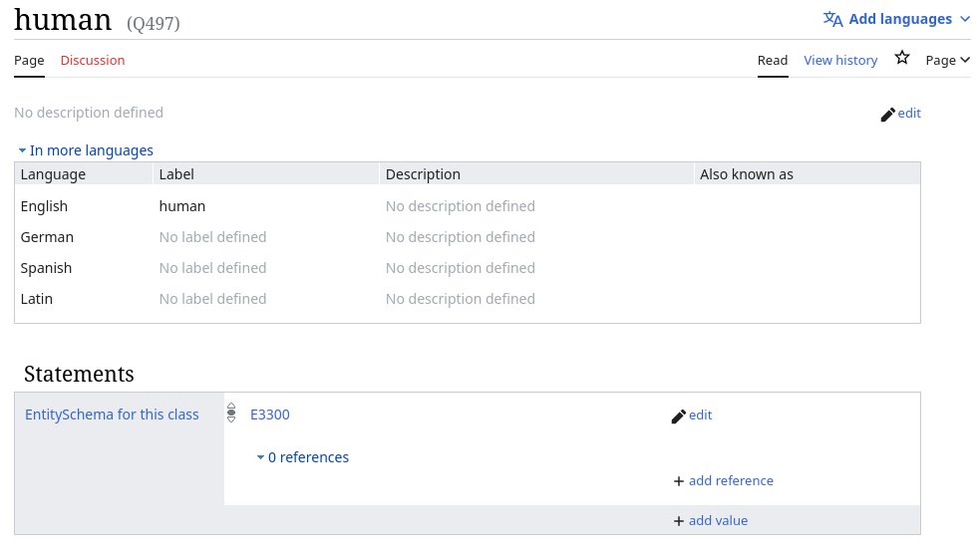This screenshot has height=554, width=980.
Task: Open the E3300 entity schema link
Action: [270, 415]
